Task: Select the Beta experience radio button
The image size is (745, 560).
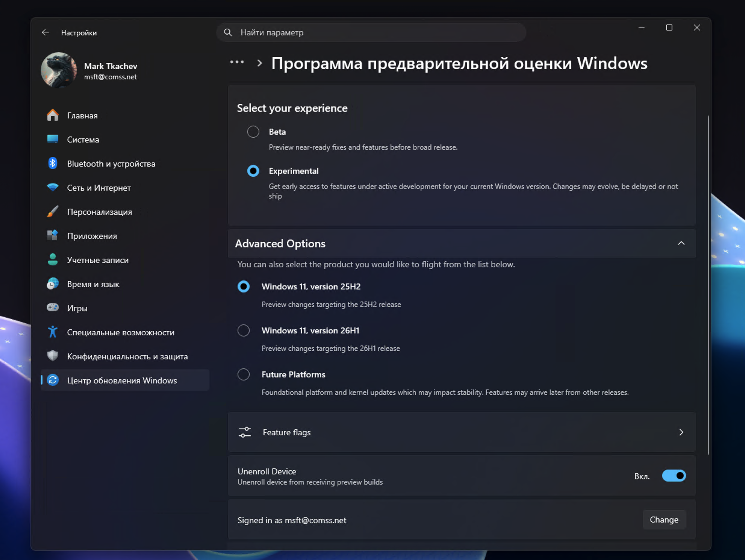Action: (x=253, y=132)
